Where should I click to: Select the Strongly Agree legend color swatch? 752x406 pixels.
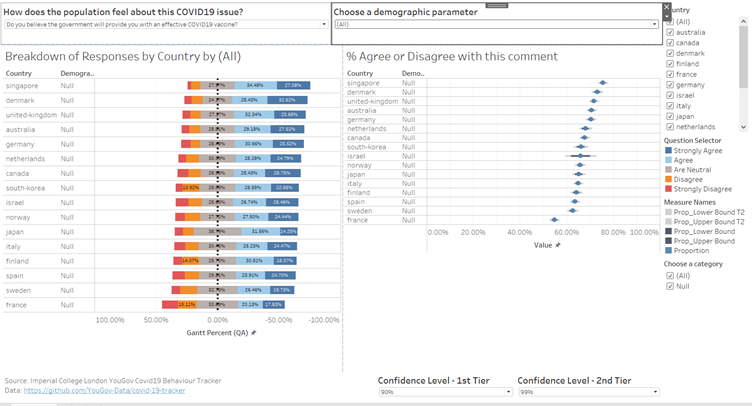tap(669, 150)
